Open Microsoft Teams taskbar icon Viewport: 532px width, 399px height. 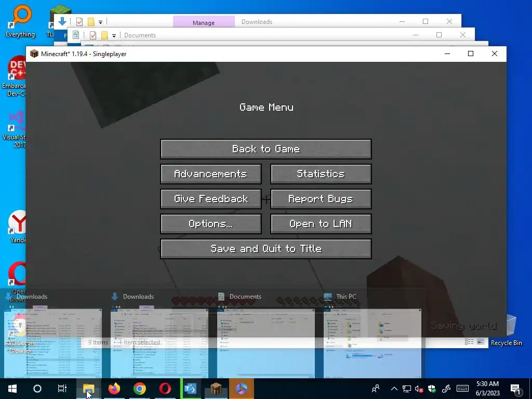click(x=190, y=389)
